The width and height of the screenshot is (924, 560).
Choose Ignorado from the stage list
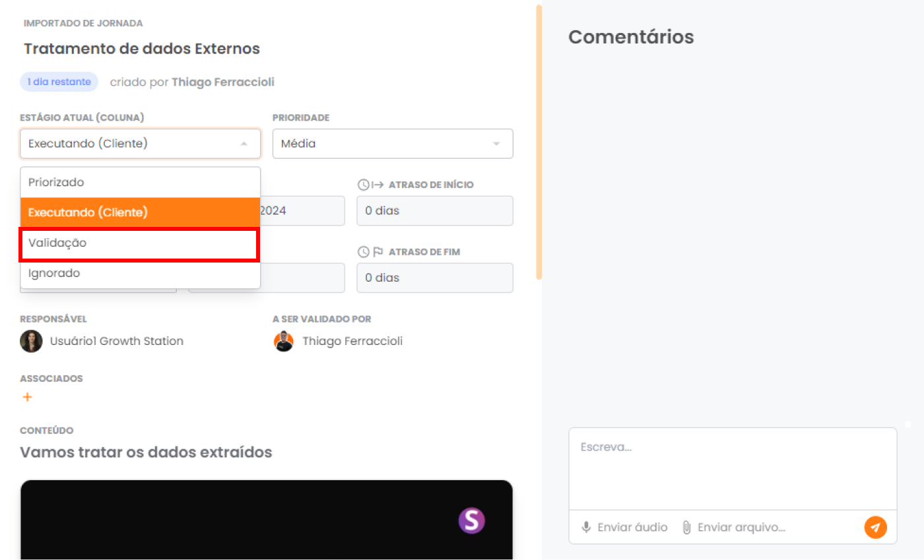[140, 273]
